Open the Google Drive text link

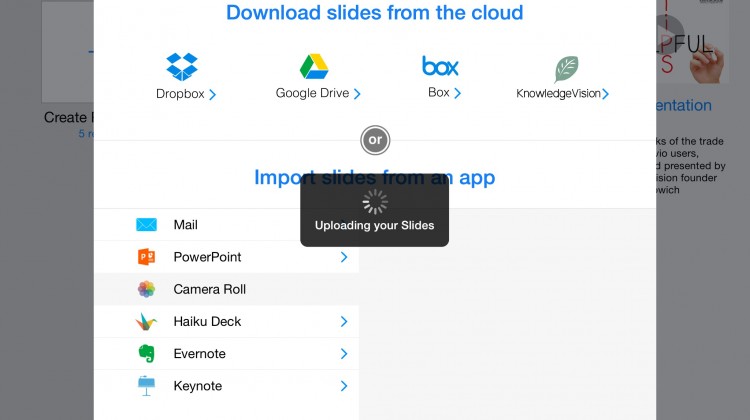click(312, 93)
